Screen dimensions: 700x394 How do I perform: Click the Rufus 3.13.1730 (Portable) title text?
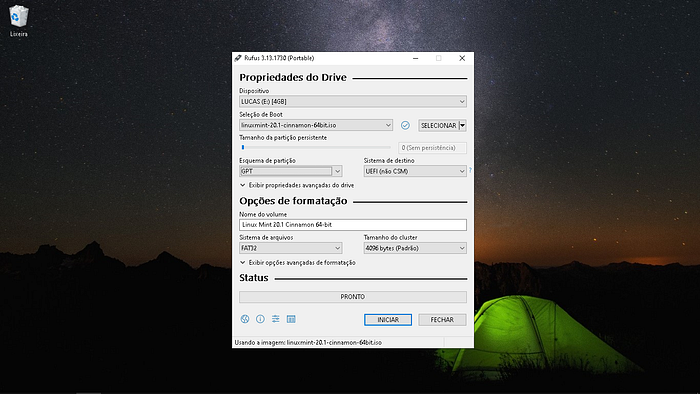pyautogui.click(x=279, y=58)
